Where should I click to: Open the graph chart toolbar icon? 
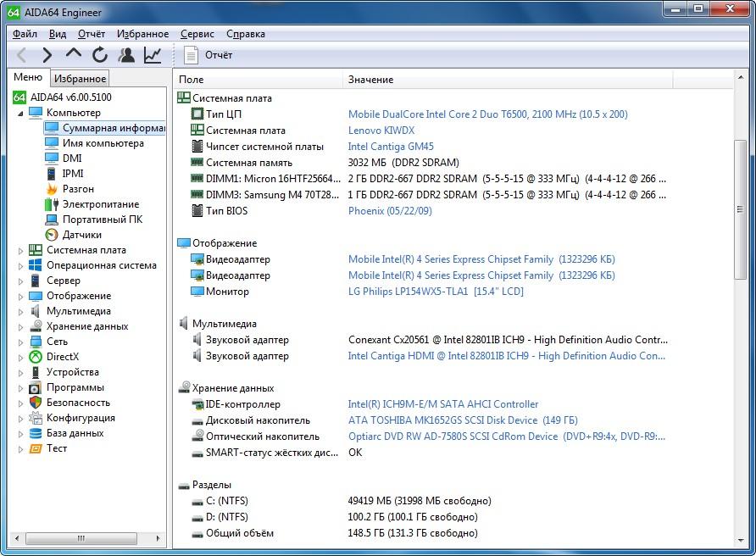pyautogui.click(x=153, y=55)
